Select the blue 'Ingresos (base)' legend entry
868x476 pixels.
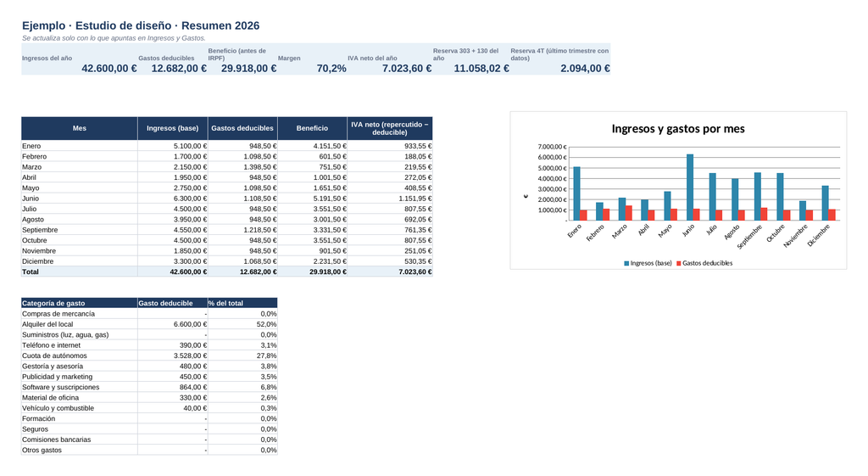tap(648, 263)
